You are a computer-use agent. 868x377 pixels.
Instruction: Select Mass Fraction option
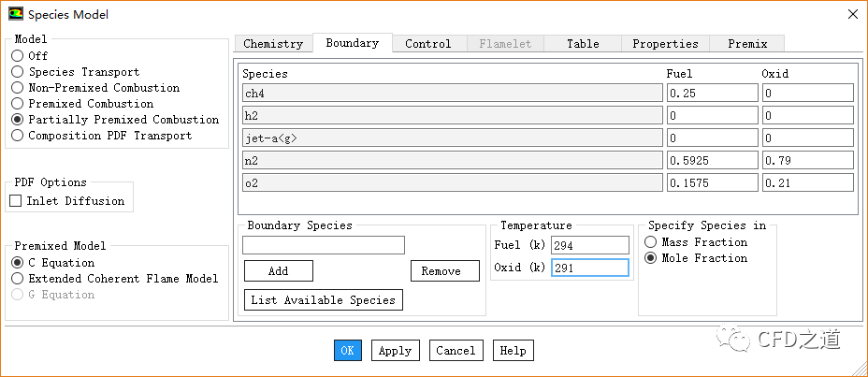(x=652, y=242)
